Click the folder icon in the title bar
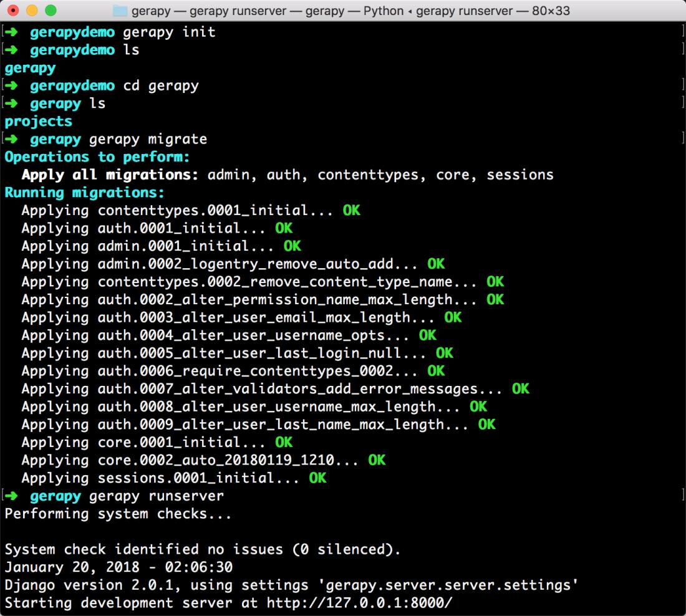 pyautogui.click(x=120, y=11)
